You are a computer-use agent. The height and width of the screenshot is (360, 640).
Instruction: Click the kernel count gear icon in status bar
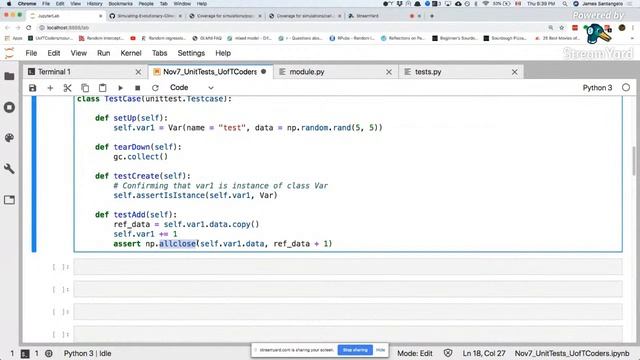(49, 353)
